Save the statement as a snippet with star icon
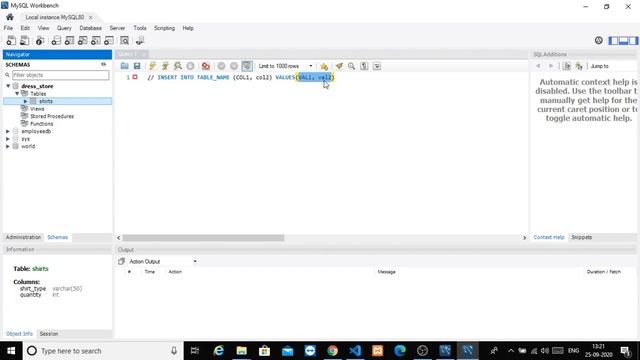Image resolution: width=640 pixels, height=360 pixels. [324, 66]
